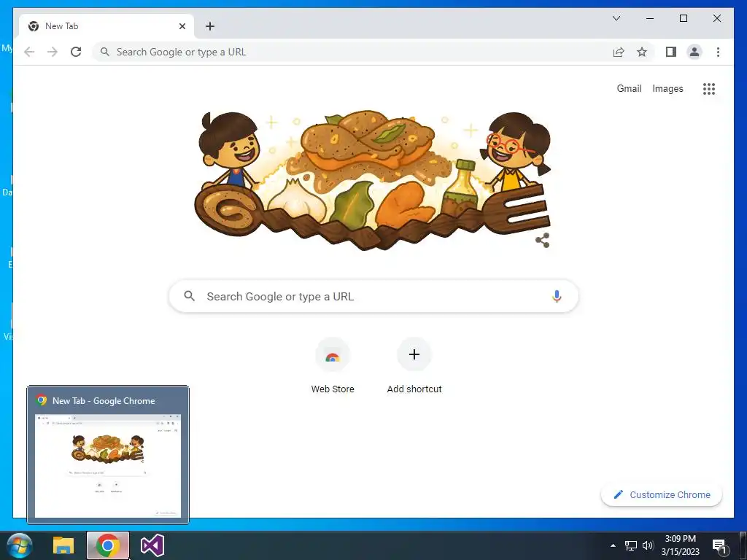The image size is (747, 560).
Task: Minimize the Chrome window
Action: coord(650,18)
